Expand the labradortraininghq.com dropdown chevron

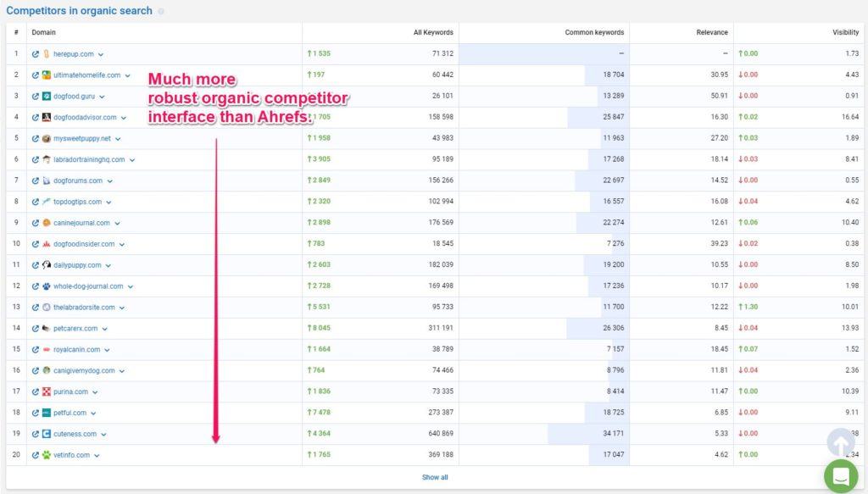point(131,160)
